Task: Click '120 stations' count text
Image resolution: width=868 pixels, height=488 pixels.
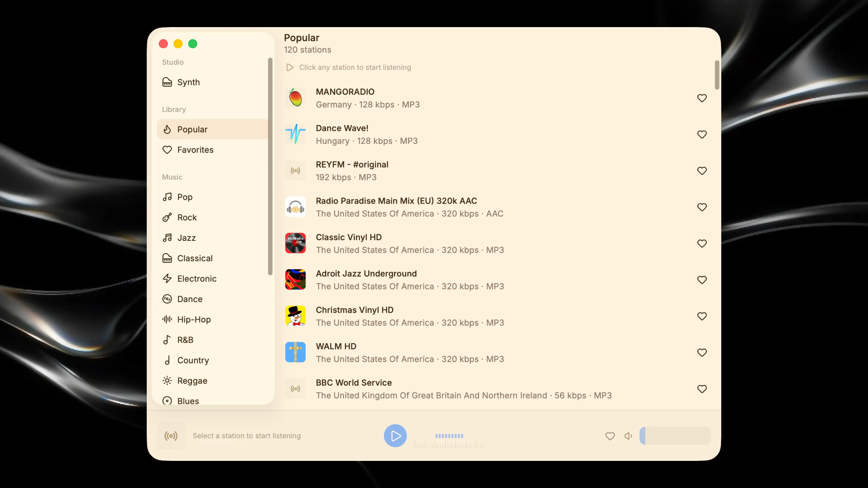Action: tap(307, 50)
